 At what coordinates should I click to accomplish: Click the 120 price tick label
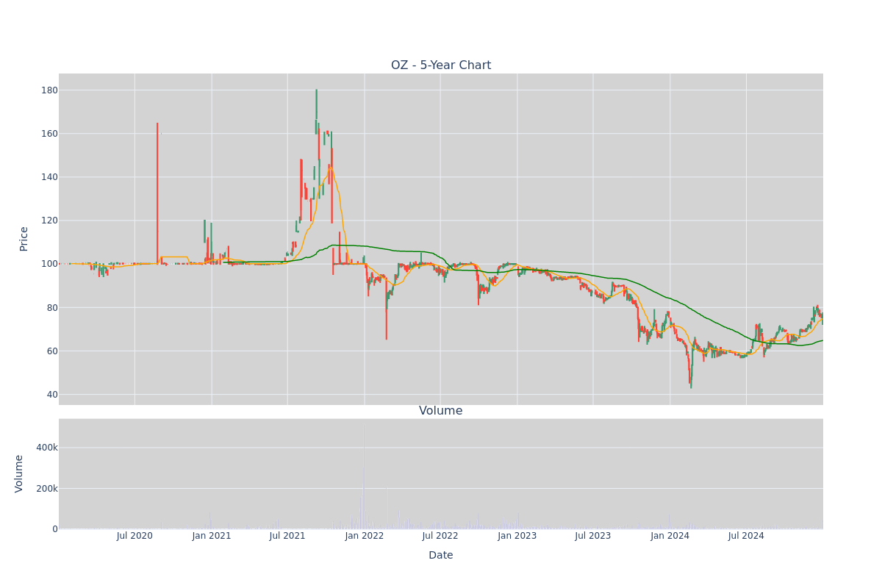(x=50, y=220)
